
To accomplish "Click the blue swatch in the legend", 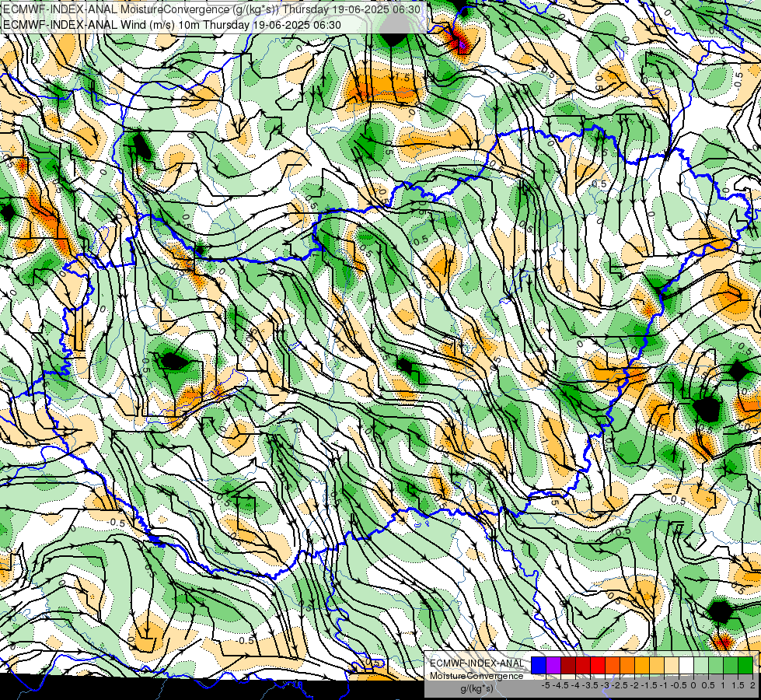I will 539,666.
